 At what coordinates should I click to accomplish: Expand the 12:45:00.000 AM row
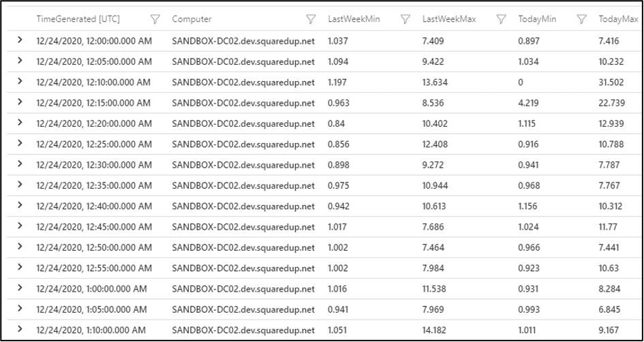click(19, 226)
